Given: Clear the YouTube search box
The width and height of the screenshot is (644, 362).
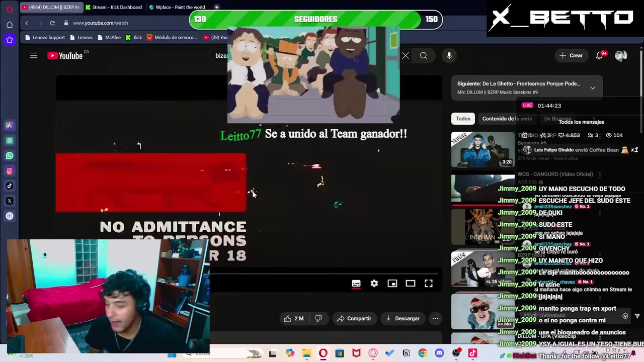Looking at the screenshot, I should [406, 56].
